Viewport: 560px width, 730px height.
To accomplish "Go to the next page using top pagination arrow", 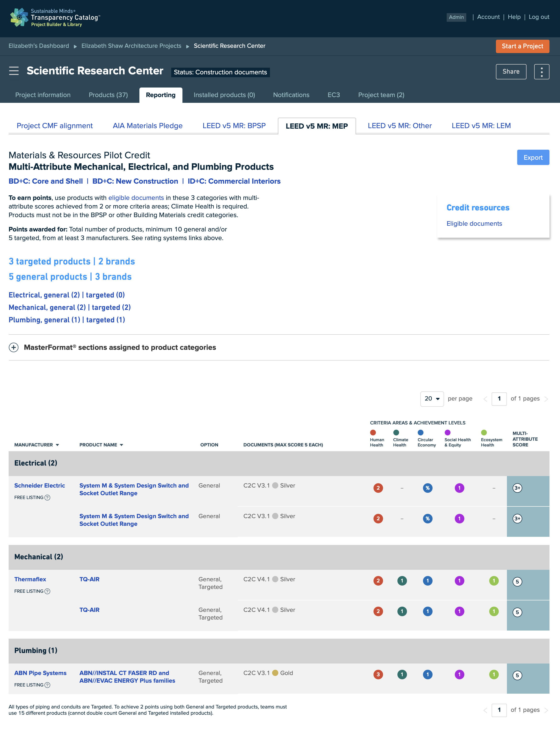I will tap(546, 399).
